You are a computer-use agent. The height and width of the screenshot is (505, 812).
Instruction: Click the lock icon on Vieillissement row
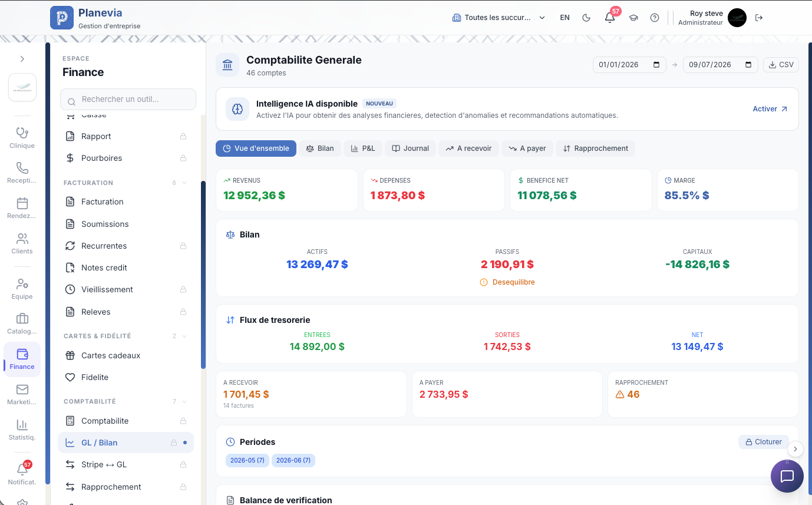point(183,289)
